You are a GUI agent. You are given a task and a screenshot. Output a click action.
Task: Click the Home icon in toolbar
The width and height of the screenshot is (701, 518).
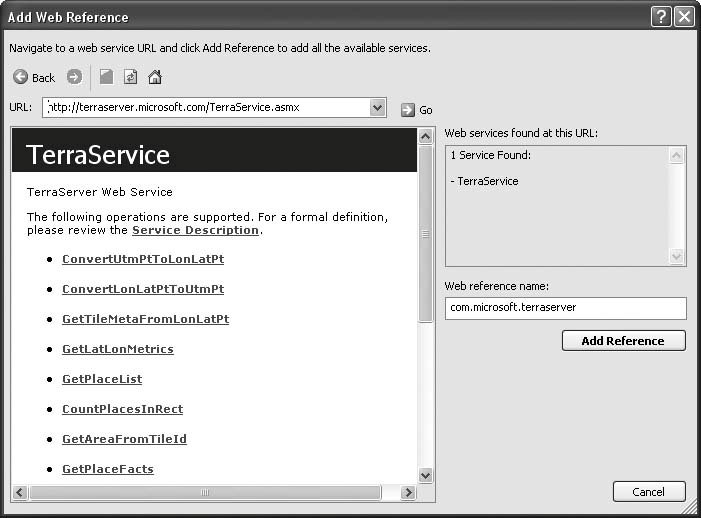coord(155,77)
